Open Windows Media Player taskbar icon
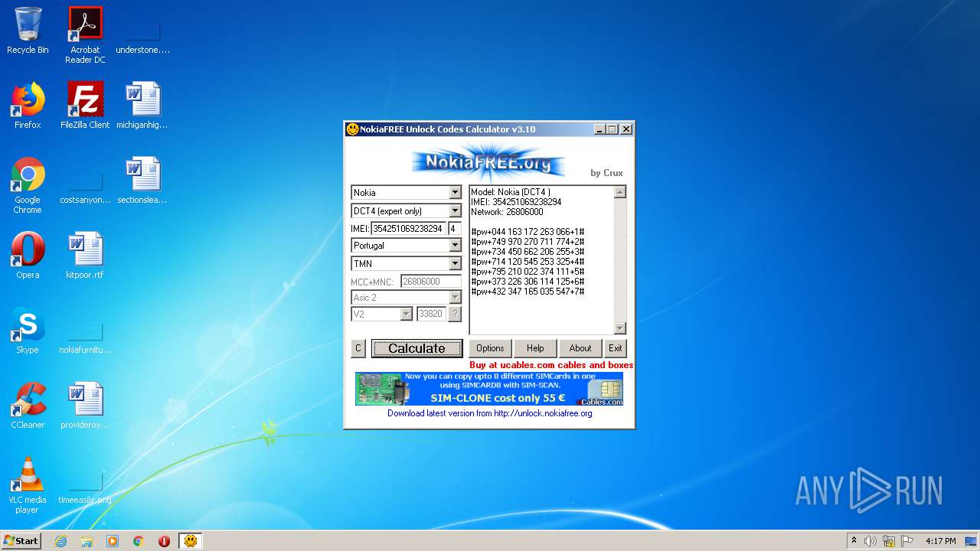The height and width of the screenshot is (551, 980). [x=113, y=541]
